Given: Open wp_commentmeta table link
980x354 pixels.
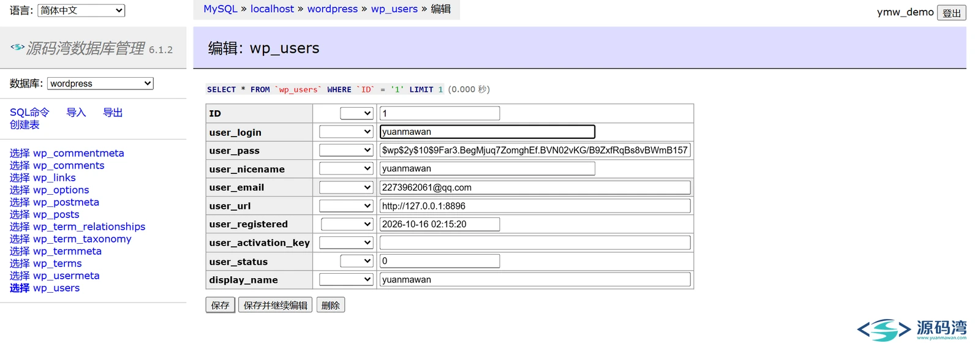Looking at the screenshot, I should tap(78, 153).
